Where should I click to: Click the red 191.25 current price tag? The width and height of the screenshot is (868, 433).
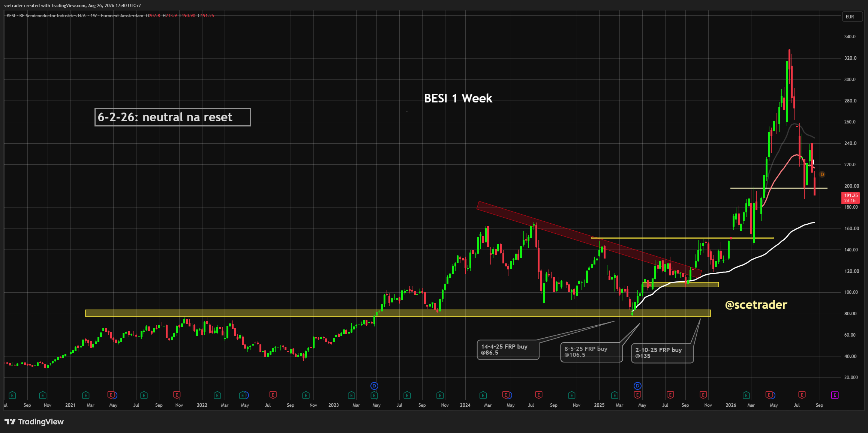pos(851,198)
